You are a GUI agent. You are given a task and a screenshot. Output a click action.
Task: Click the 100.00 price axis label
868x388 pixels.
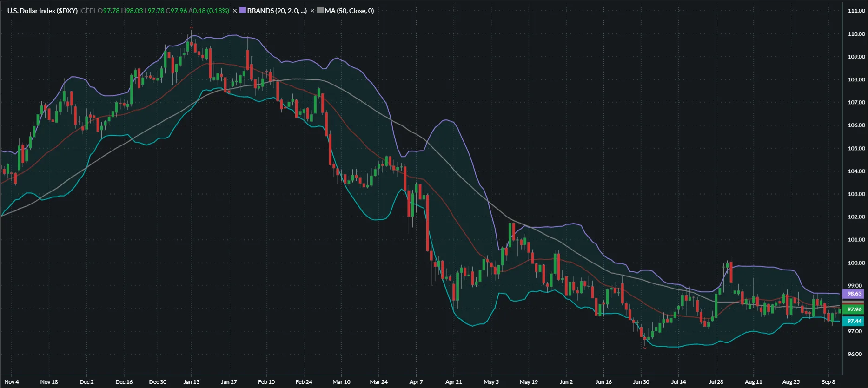(856, 263)
